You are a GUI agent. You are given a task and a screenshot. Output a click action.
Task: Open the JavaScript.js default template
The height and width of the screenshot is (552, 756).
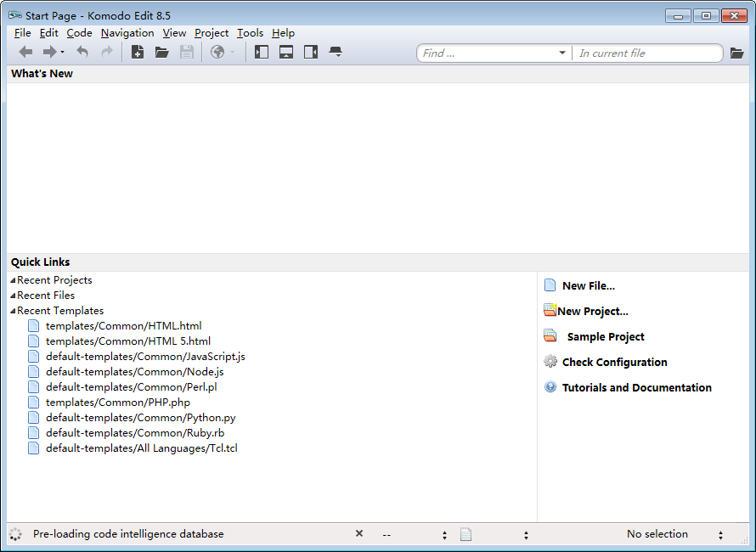tap(145, 357)
